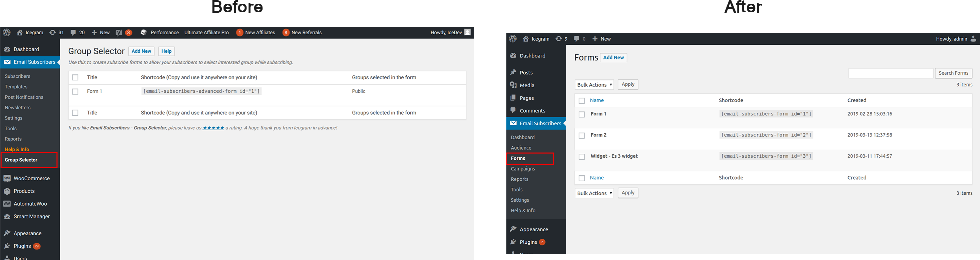The width and height of the screenshot is (980, 260).
Task: Open Audience in the After submenu
Action: tap(521, 148)
